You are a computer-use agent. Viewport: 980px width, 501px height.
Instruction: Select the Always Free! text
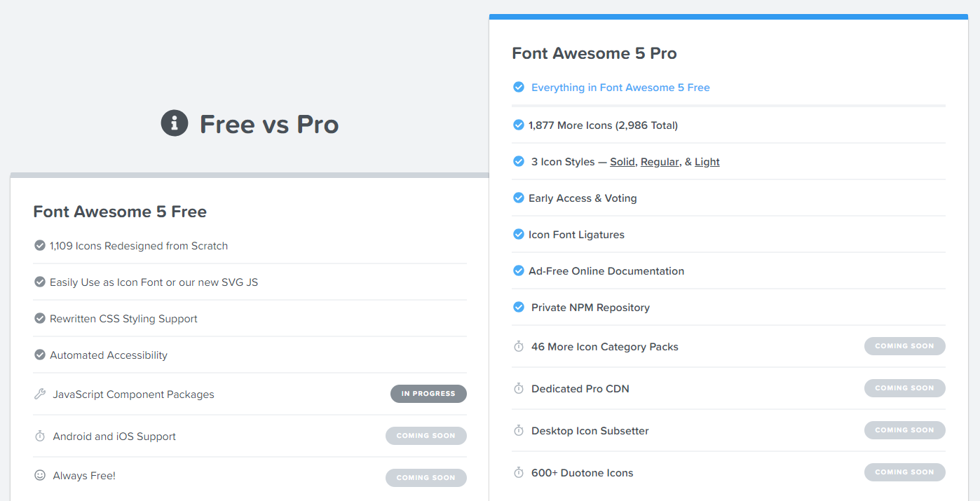pyautogui.click(x=84, y=476)
